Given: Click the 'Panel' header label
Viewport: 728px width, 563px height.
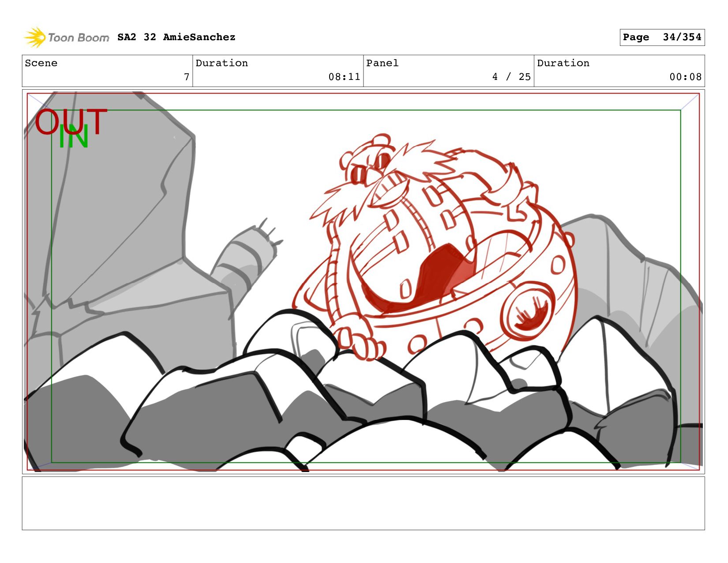Looking at the screenshot, I should (x=382, y=63).
